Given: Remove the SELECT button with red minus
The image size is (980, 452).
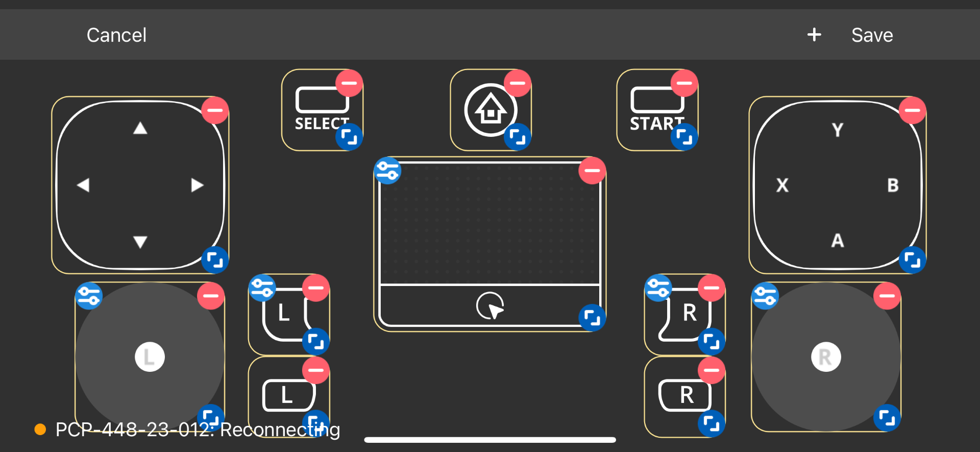Looking at the screenshot, I should pyautogui.click(x=349, y=83).
